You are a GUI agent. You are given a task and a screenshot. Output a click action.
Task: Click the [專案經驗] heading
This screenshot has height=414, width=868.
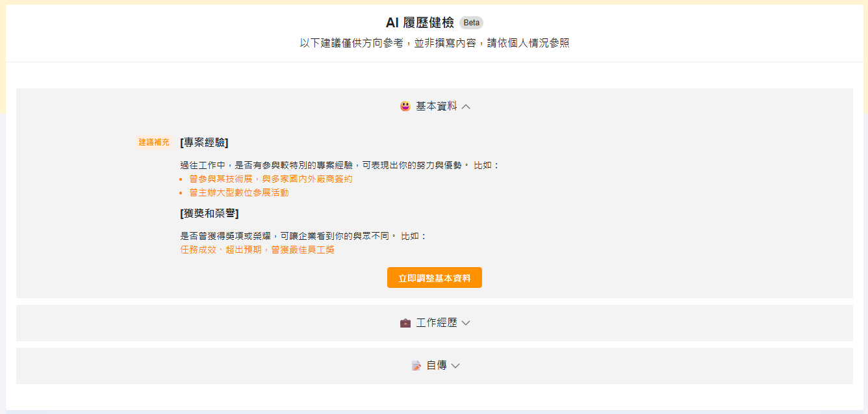204,142
